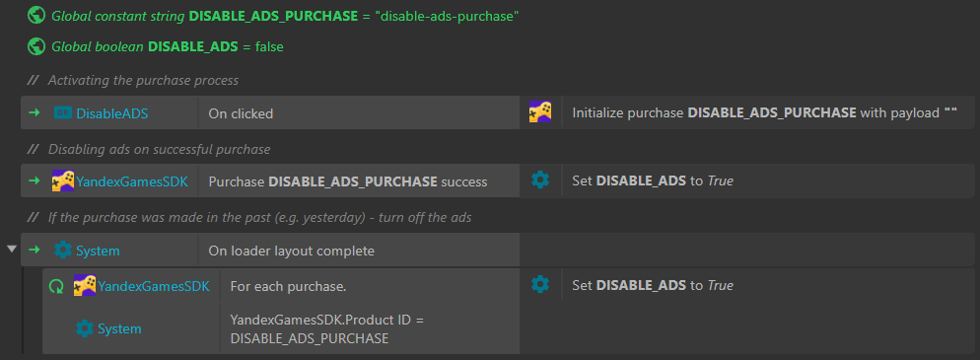The image size is (980, 360).
Task: Select the On clicked condition
Action: [x=359, y=113]
